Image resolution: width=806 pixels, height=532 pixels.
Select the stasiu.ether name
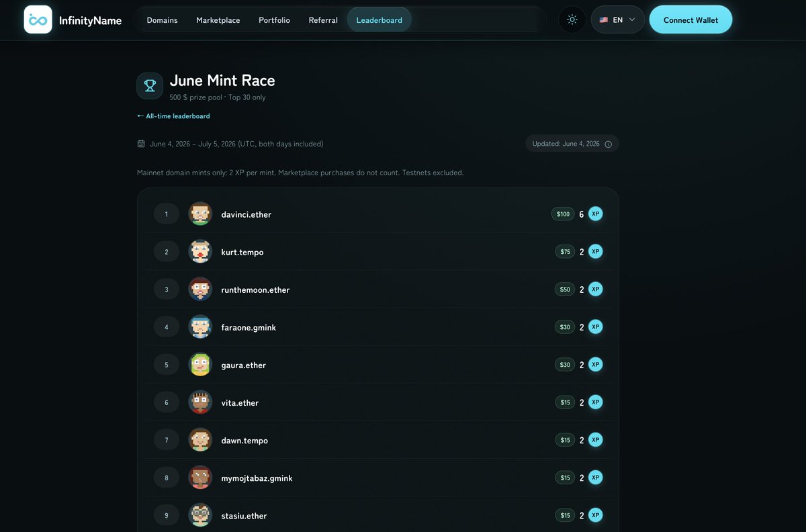[244, 515]
